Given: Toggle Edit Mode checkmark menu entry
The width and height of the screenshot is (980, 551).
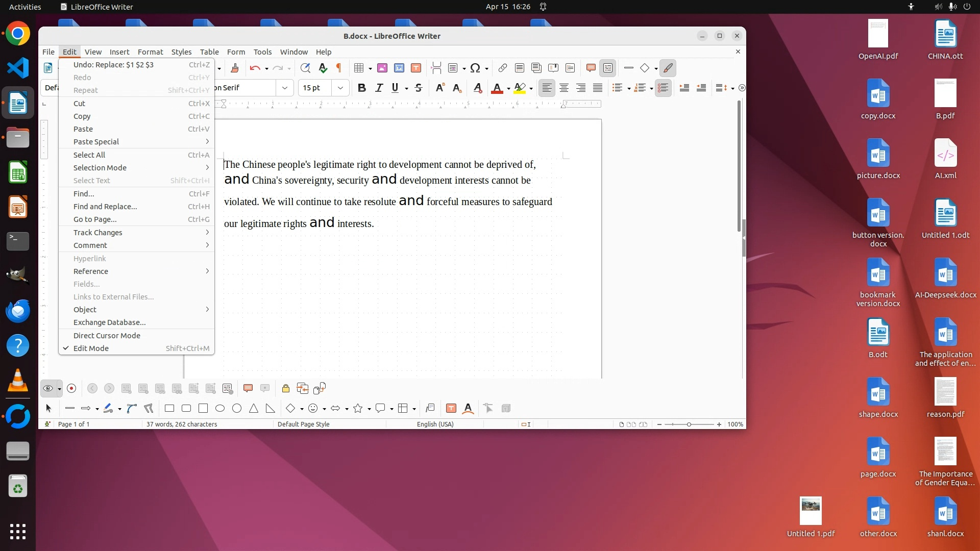Looking at the screenshot, I should point(91,348).
